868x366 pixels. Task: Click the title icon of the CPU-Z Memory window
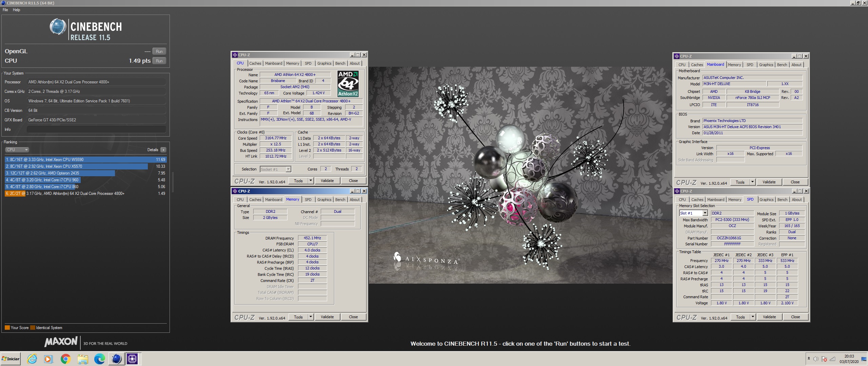(x=235, y=191)
